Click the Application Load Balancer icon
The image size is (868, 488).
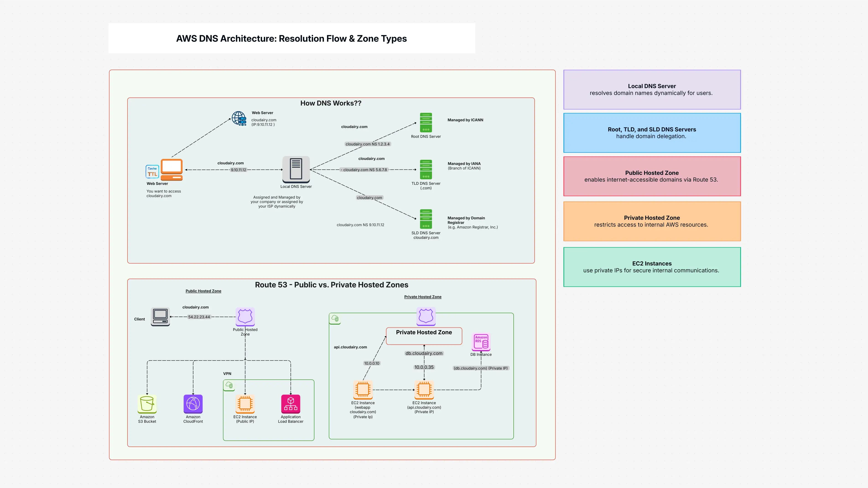291,404
